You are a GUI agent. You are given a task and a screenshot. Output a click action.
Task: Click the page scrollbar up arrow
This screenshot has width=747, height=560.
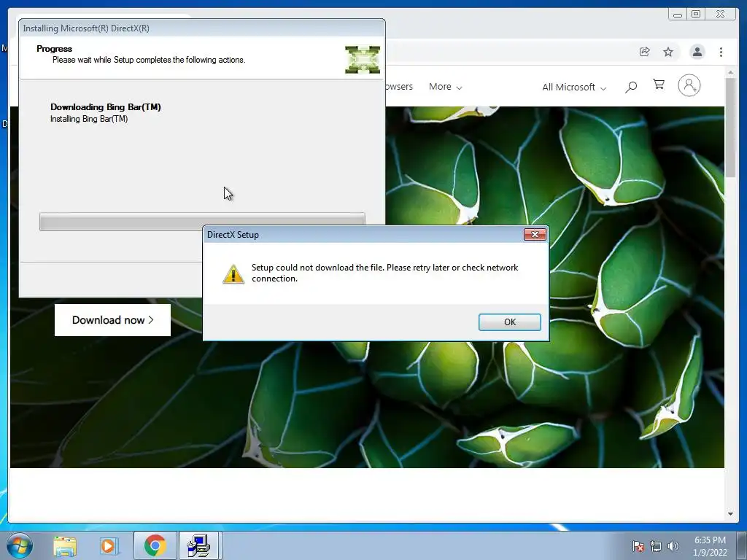click(730, 72)
